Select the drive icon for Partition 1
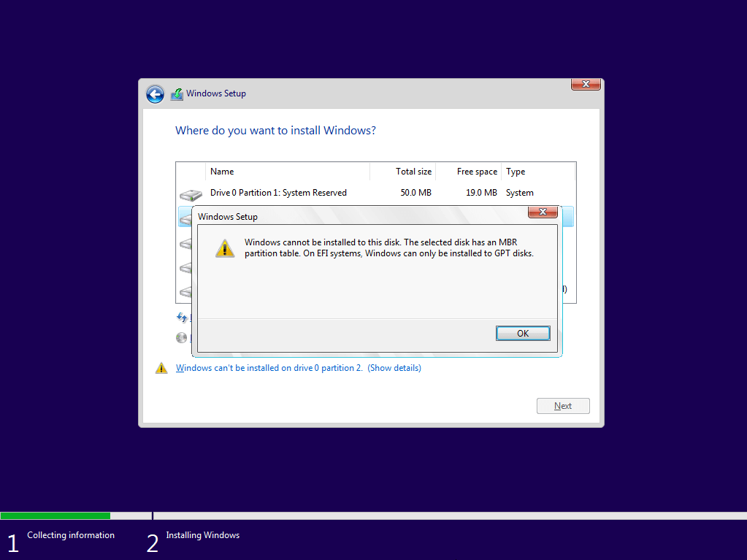747x560 pixels. [191, 194]
